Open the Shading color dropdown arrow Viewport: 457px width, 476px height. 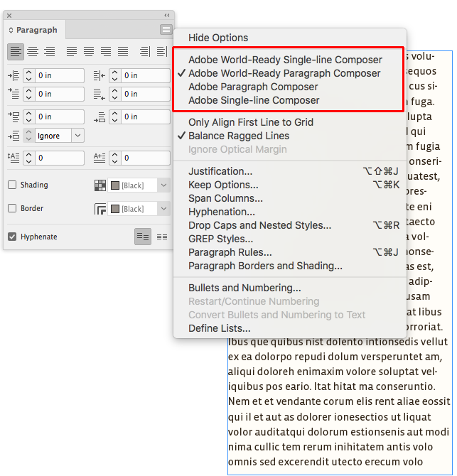(163, 185)
